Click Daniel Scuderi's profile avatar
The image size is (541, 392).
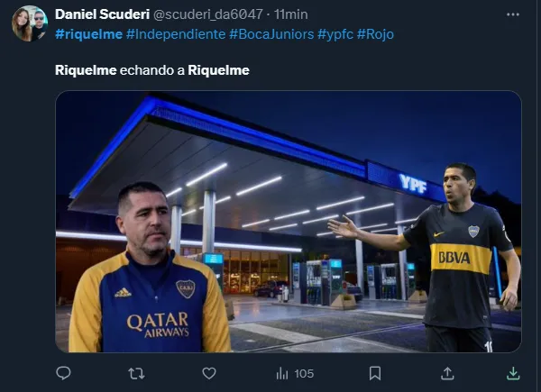pos(30,23)
